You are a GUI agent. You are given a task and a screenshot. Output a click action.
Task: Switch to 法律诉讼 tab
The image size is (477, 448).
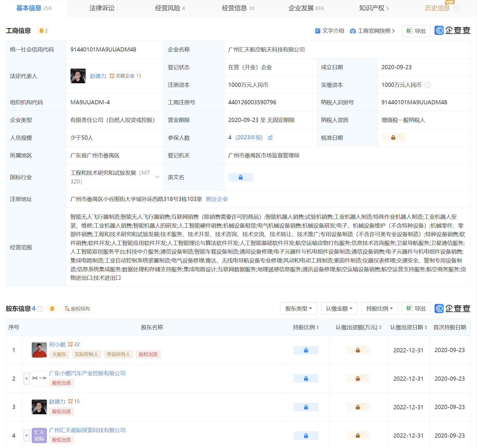(102, 8)
